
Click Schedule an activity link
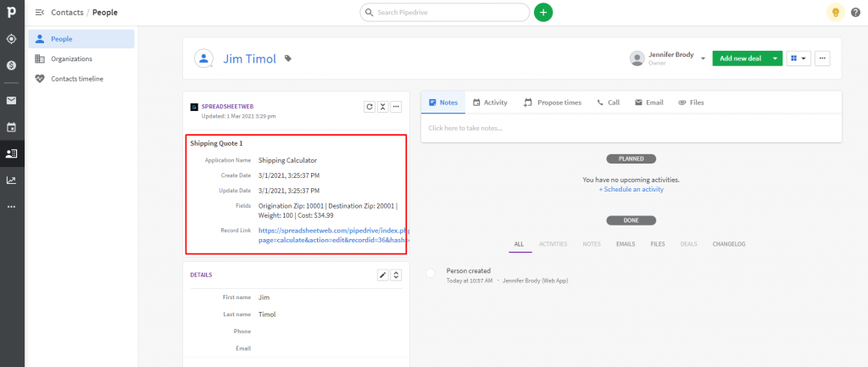tap(631, 189)
